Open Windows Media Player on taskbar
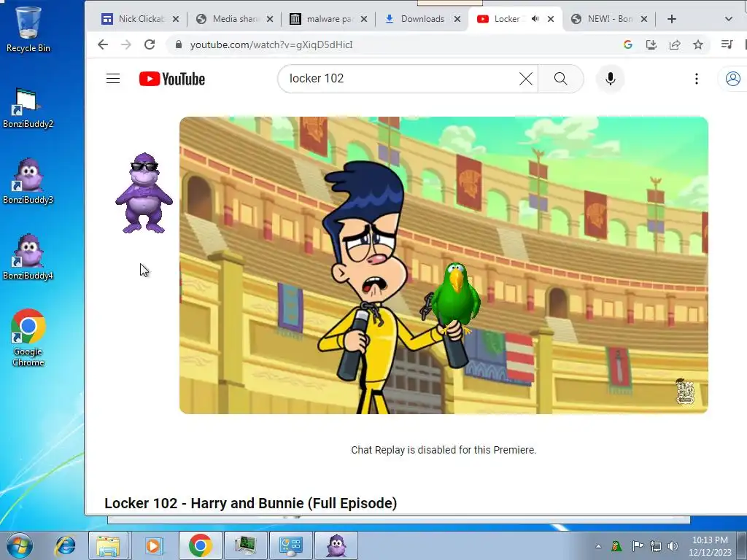 pyautogui.click(x=153, y=545)
